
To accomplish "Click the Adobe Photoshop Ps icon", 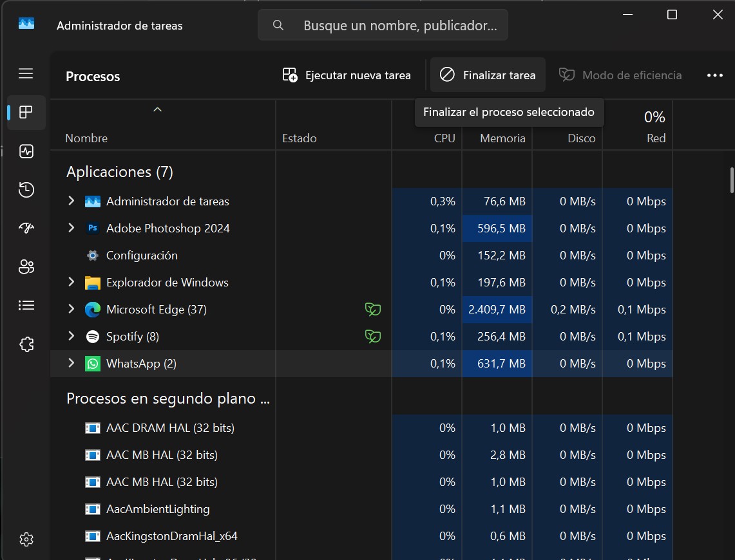I will point(93,228).
